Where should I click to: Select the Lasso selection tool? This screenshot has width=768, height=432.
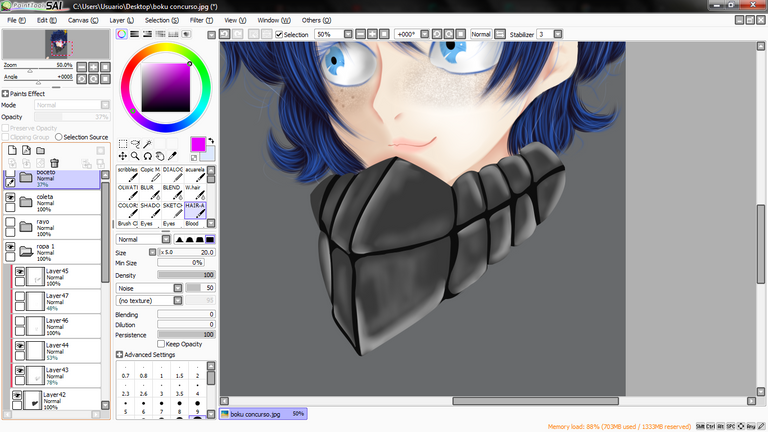pyautogui.click(x=135, y=144)
